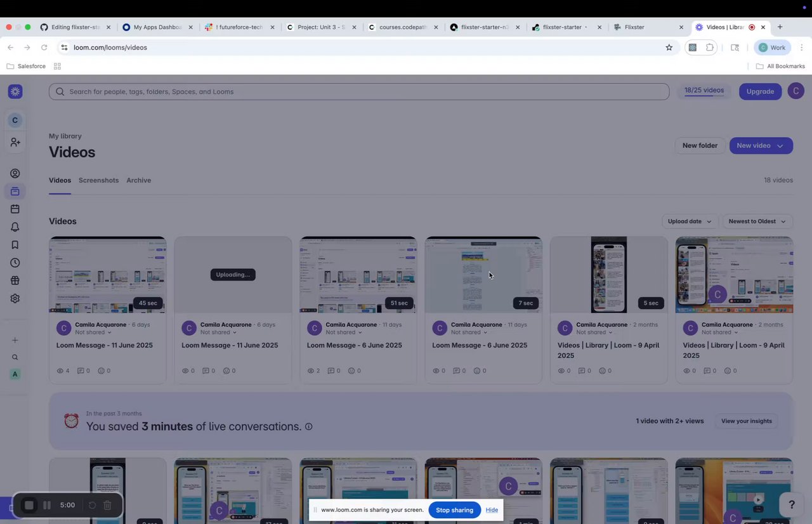
Task: Open the New video dropdown arrow
Action: (780, 146)
